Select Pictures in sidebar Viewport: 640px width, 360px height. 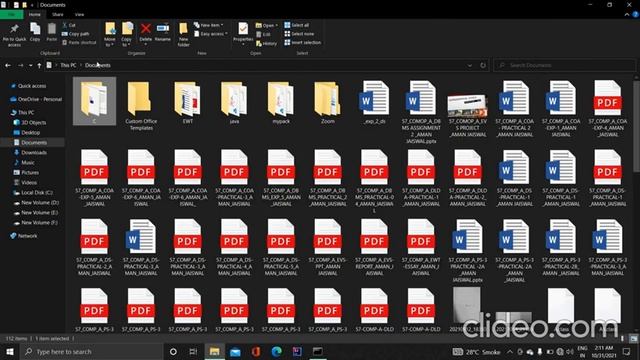[x=30, y=173]
